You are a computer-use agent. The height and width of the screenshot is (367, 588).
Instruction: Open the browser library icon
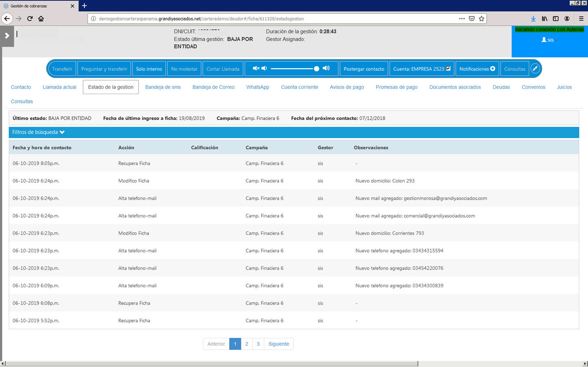click(545, 19)
